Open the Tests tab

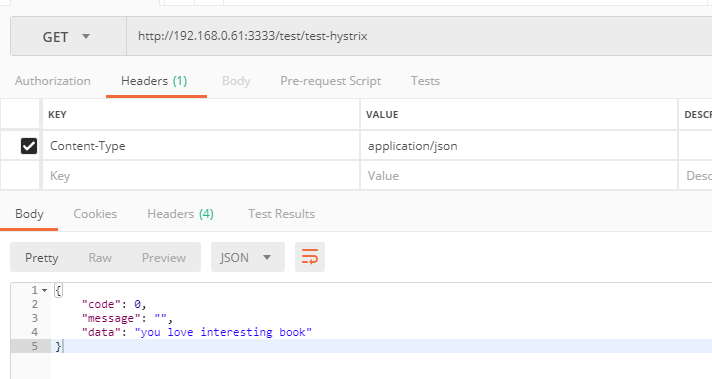[x=425, y=81]
